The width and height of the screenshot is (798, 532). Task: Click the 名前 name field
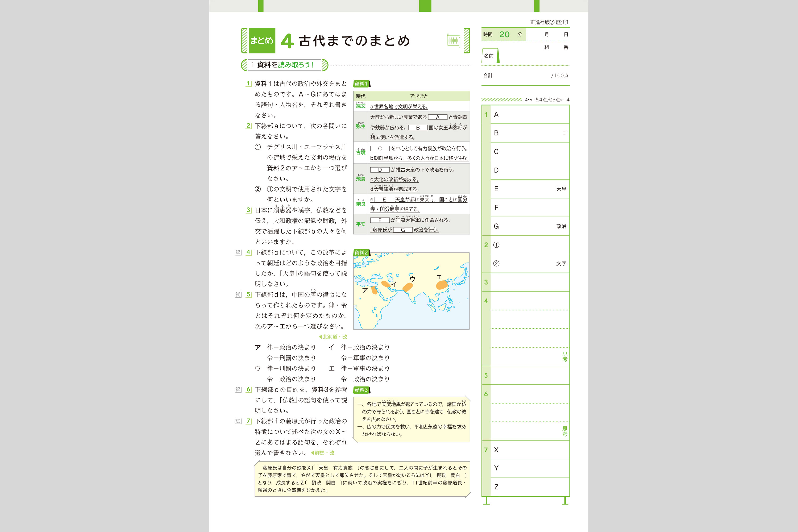[526, 56]
